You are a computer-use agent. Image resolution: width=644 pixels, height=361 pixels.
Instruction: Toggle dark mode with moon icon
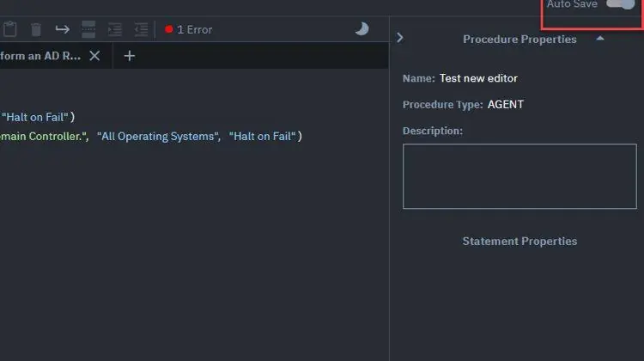pos(361,28)
